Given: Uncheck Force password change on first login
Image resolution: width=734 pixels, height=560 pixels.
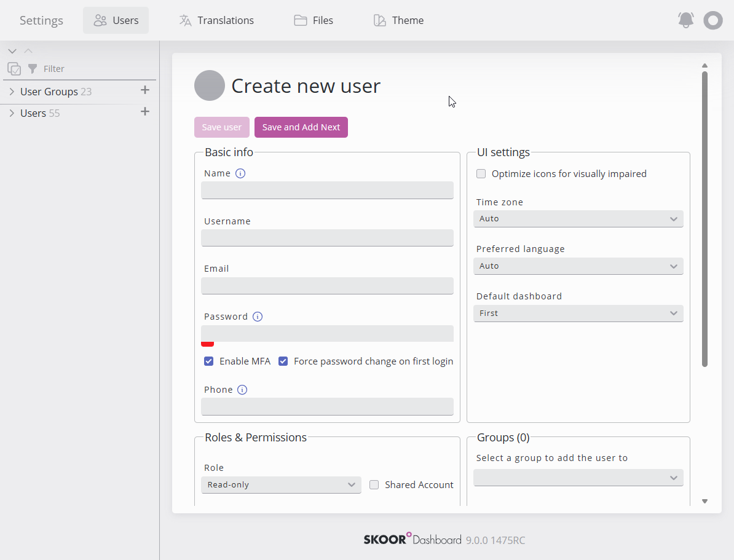Looking at the screenshot, I should point(283,361).
